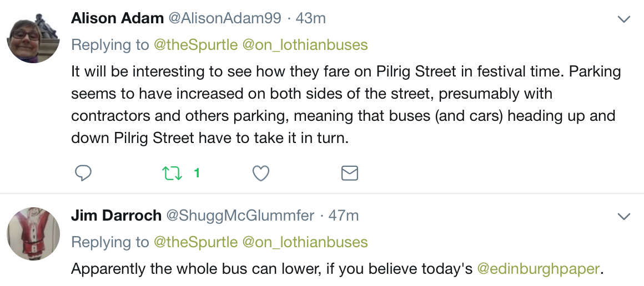The width and height of the screenshot is (644, 286).
Task: Open the Jim Darroch display name
Action: click(x=116, y=216)
